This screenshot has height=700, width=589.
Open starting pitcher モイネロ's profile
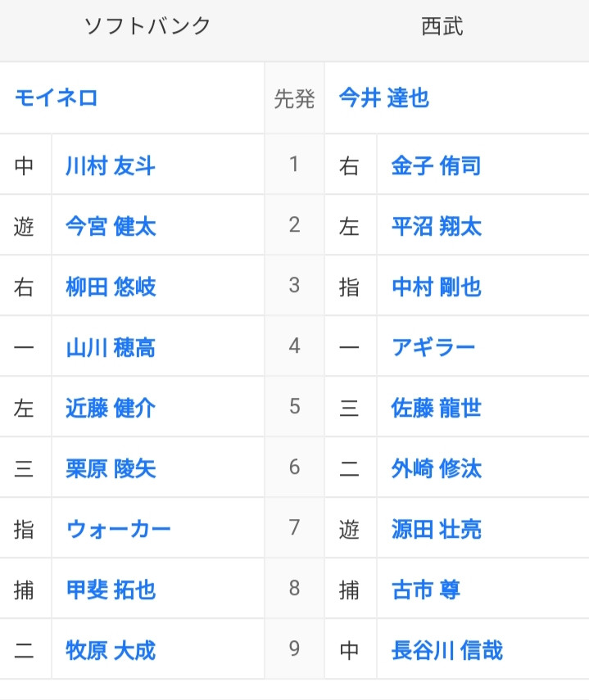click(x=56, y=97)
